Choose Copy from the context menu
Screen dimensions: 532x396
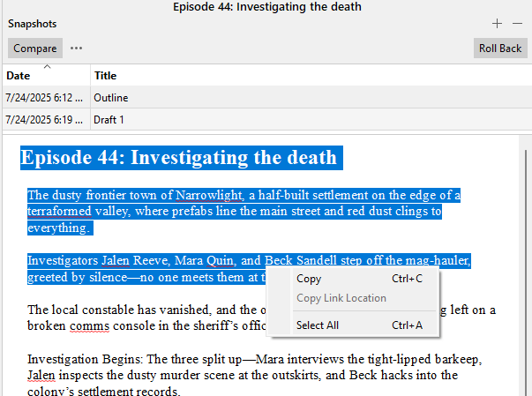(x=309, y=279)
